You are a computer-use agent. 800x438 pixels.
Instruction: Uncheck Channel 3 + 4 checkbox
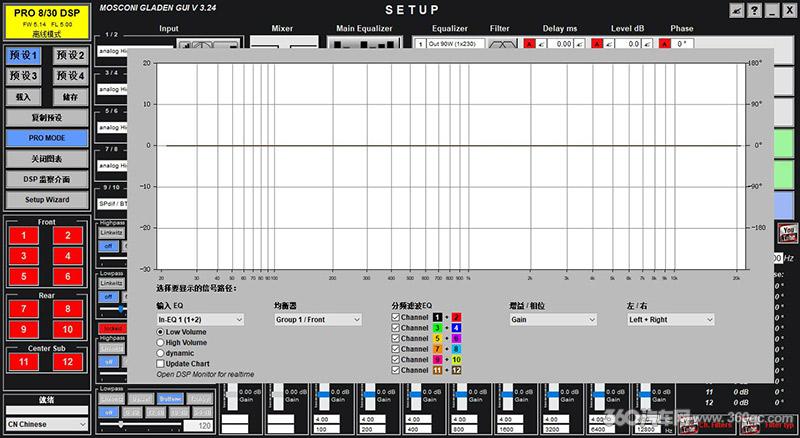pyautogui.click(x=395, y=328)
